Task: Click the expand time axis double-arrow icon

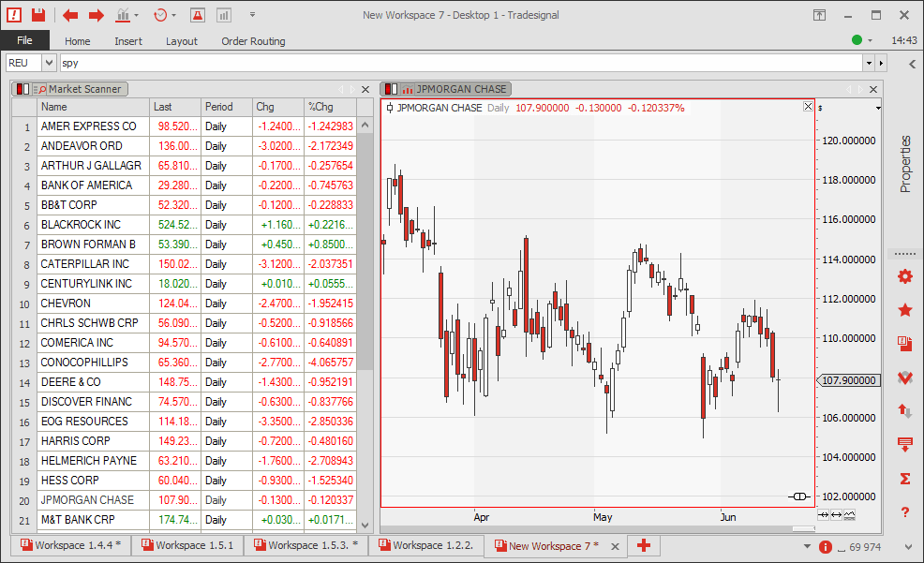Action: (x=836, y=515)
